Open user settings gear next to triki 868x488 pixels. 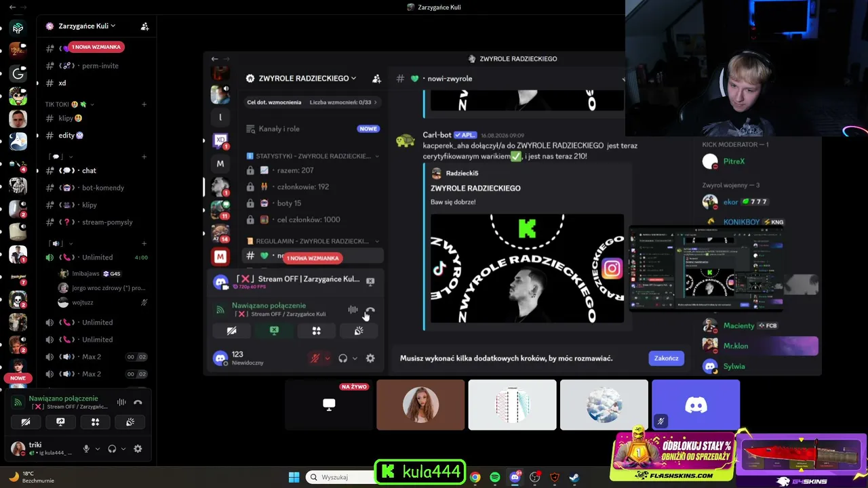pos(138,449)
